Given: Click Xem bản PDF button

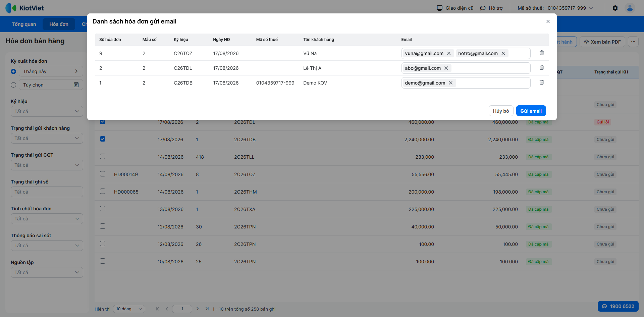Looking at the screenshot, I should tap(602, 42).
